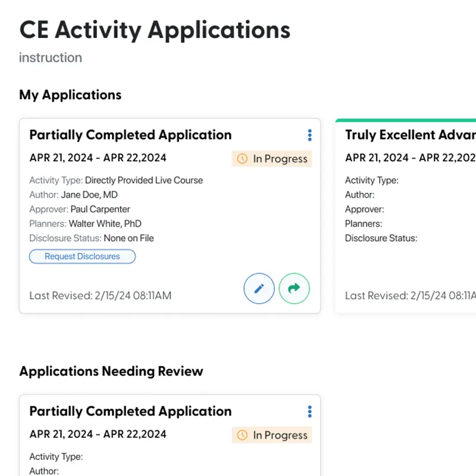Click the CE Activity Applications page title
Viewport: 476px width, 476px height.
click(155, 30)
